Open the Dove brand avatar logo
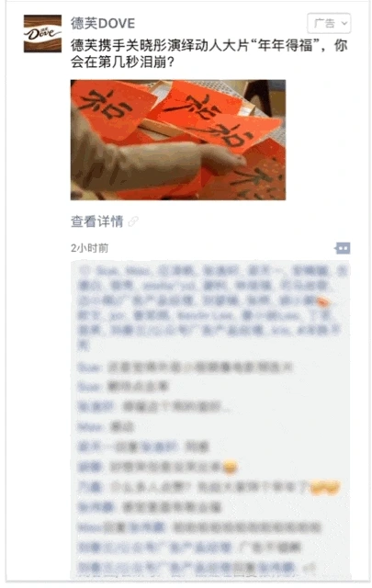The height and width of the screenshot is (588, 372). [42, 33]
